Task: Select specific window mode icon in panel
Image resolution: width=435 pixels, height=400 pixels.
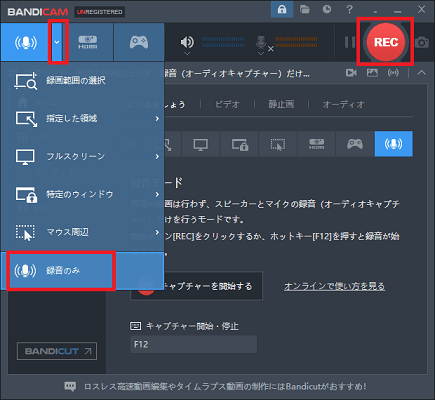Action: coord(239,144)
